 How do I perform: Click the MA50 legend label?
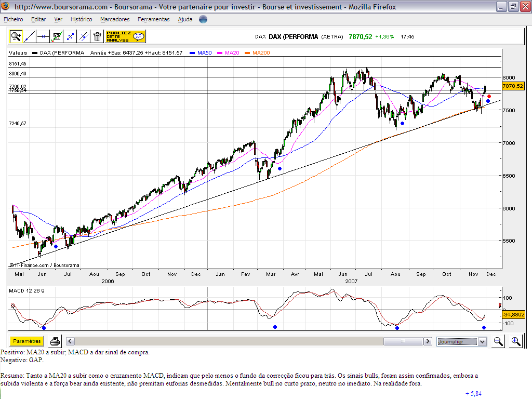(205, 52)
